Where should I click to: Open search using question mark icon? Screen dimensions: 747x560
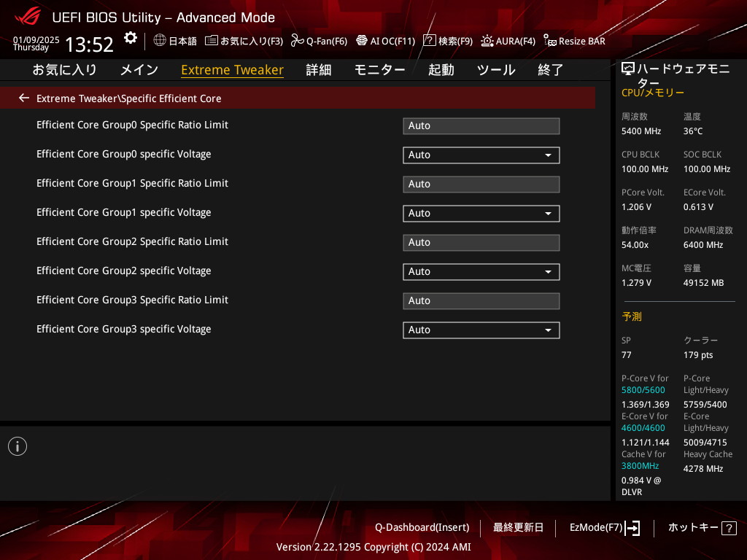[430, 41]
